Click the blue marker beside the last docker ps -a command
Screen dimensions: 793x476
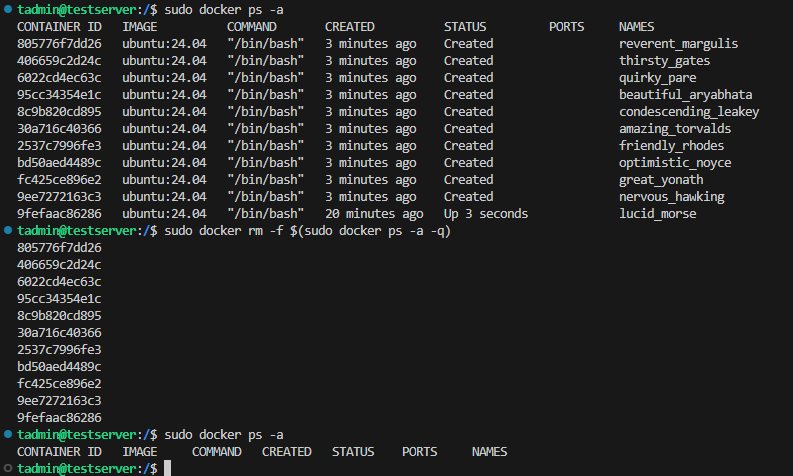8,434
